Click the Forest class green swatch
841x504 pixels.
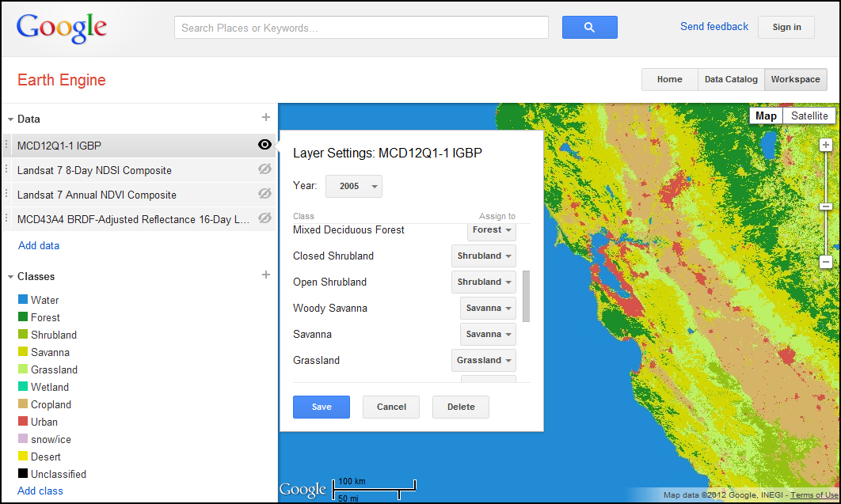click(x=22, y=316)
